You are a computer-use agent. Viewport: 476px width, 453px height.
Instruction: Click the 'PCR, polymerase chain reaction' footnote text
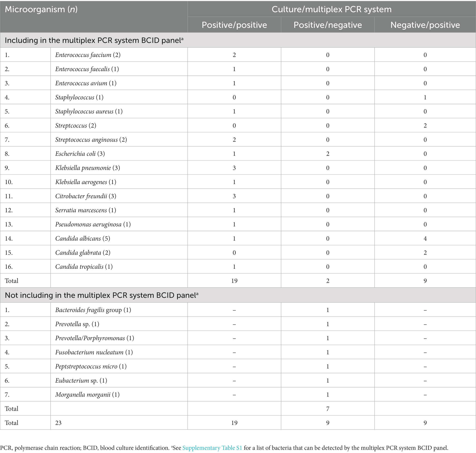click(40, 448)
